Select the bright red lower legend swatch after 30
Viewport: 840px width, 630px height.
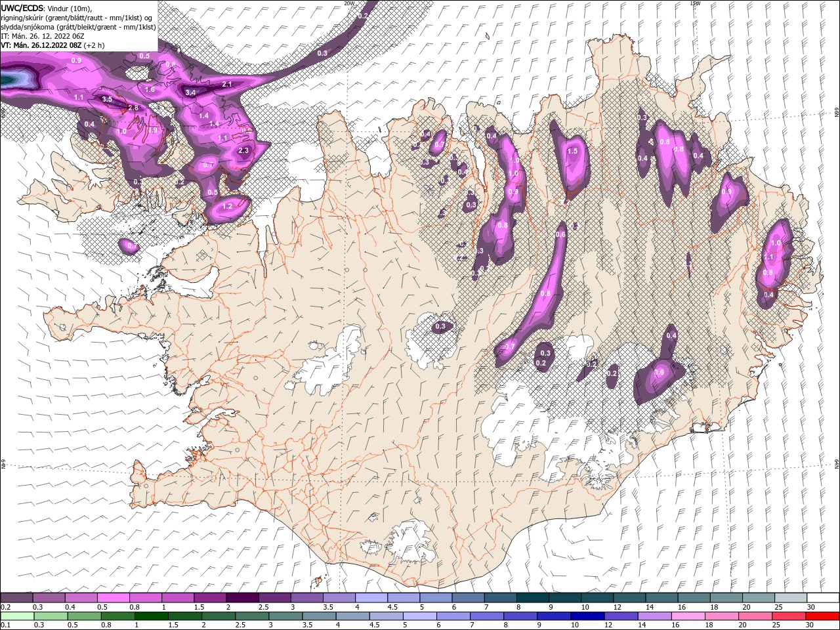822,616
